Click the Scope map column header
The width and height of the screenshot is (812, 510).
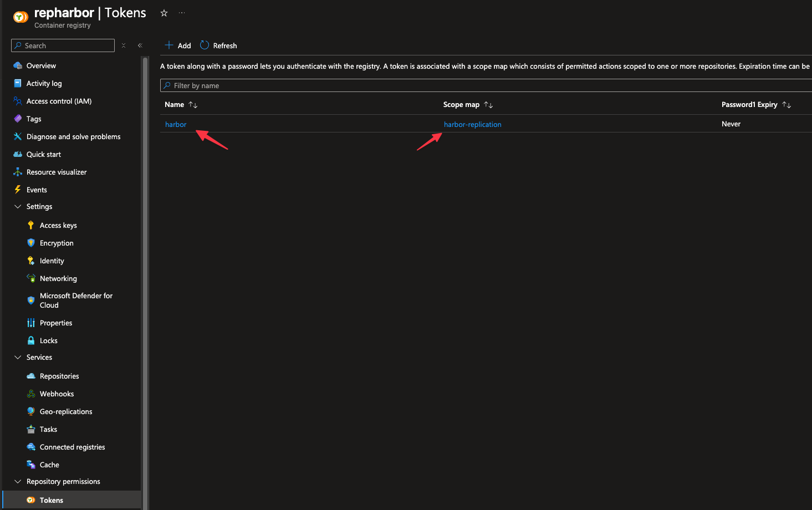(x=461, y=104)
